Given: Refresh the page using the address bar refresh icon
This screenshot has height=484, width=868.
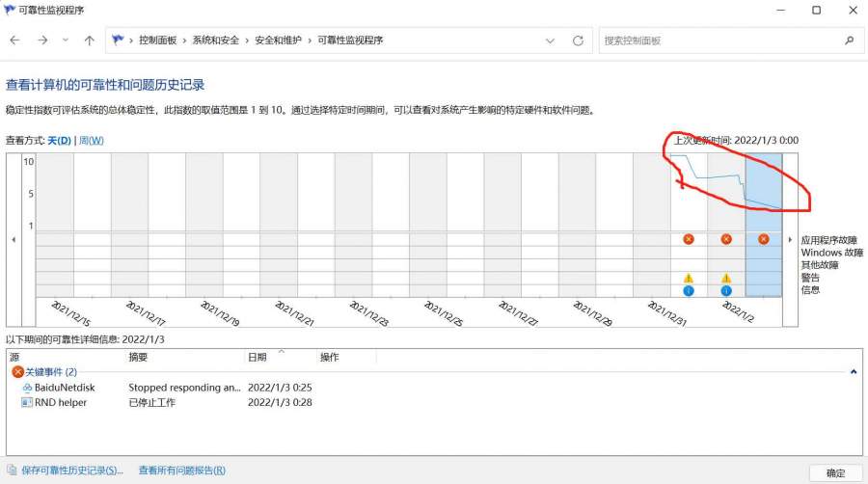Looking at the screenshot, I should click(578, 40).
